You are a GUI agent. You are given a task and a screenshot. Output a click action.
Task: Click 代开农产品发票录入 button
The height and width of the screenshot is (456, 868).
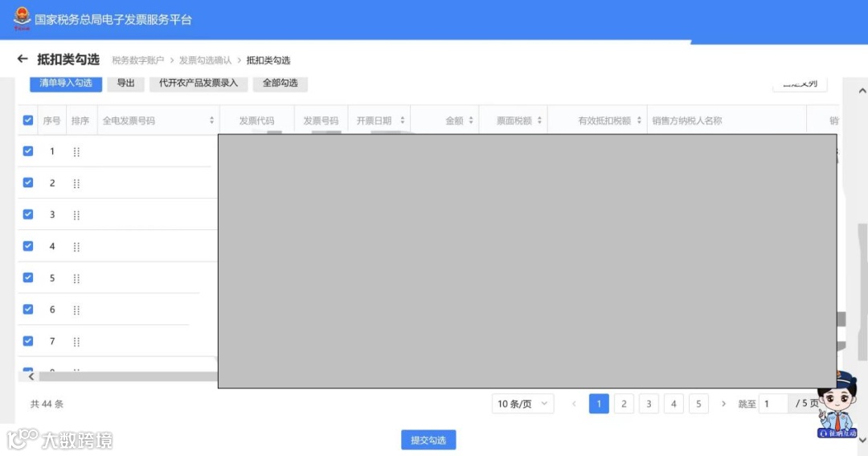(199, 83)
